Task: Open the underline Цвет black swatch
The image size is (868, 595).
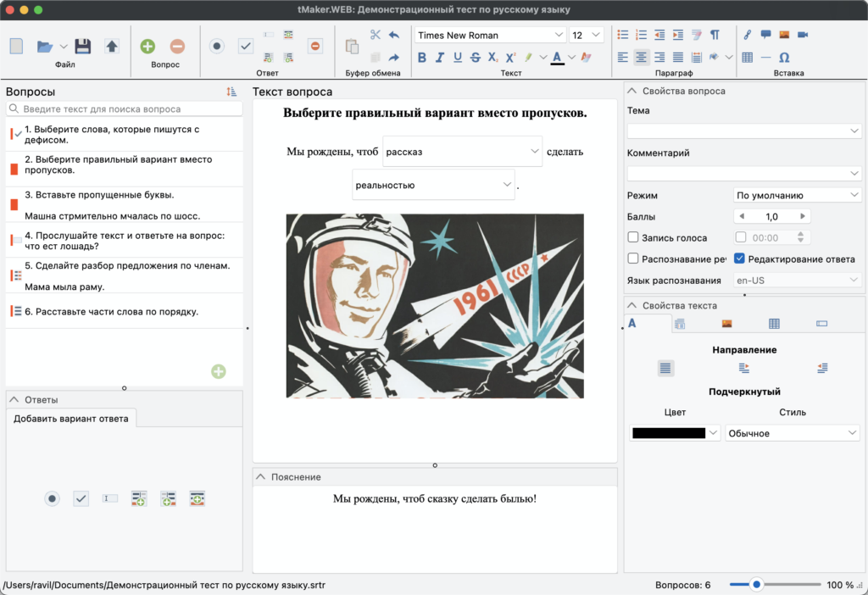Action: click(x=674, y=433)
